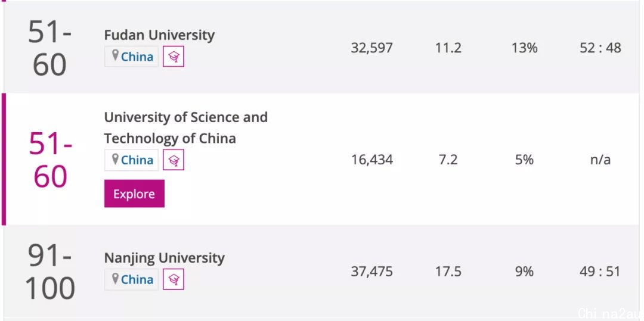Click graduation cap icon in Nanjing University row
The height and width of the screenshot is (321, 644).
(174, 279)
